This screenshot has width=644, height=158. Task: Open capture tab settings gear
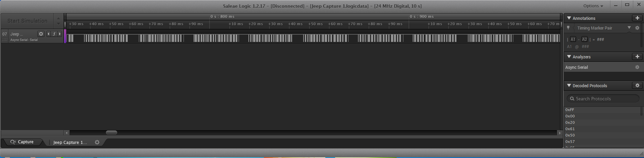pos(97,142)
